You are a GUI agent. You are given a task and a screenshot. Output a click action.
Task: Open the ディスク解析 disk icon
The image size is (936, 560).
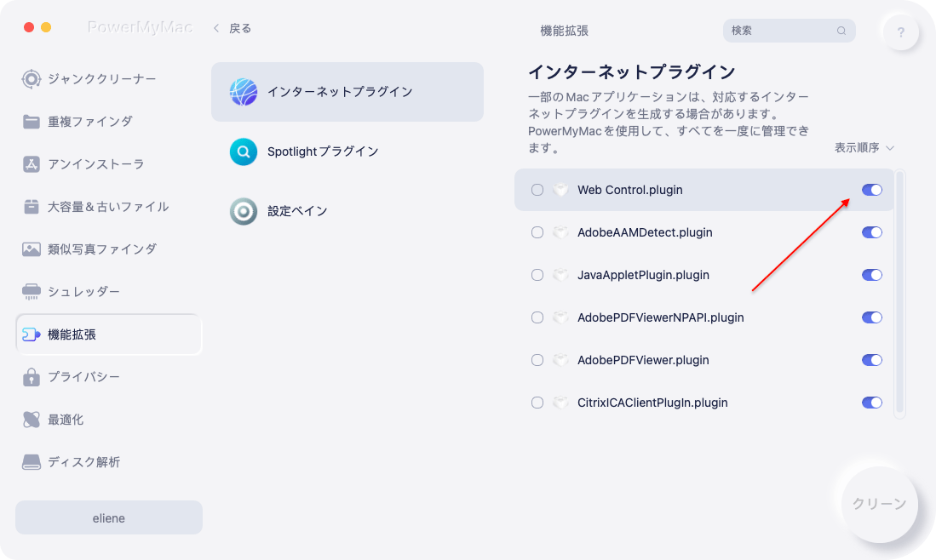[x=31, y=462]
